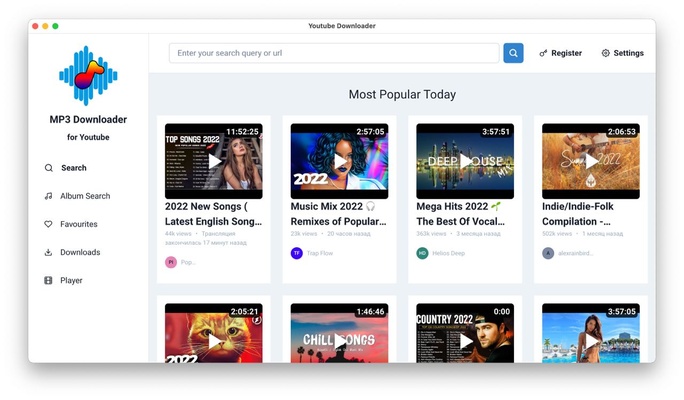Play the Chill Songs thumbnail

point(339,333)
